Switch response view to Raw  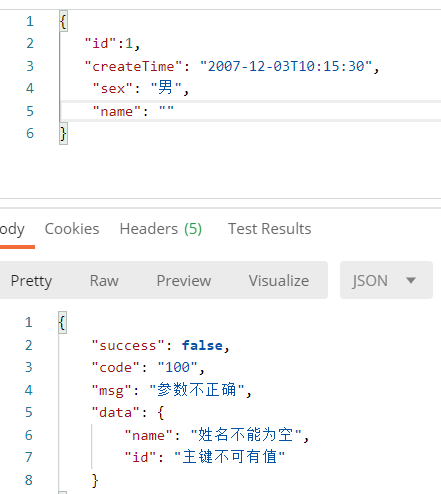[104, 281]
